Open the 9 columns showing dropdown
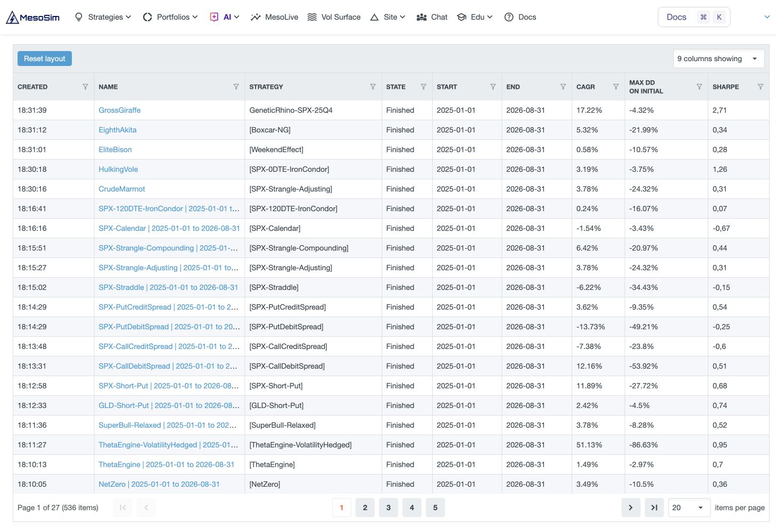 tap(719, 59)
